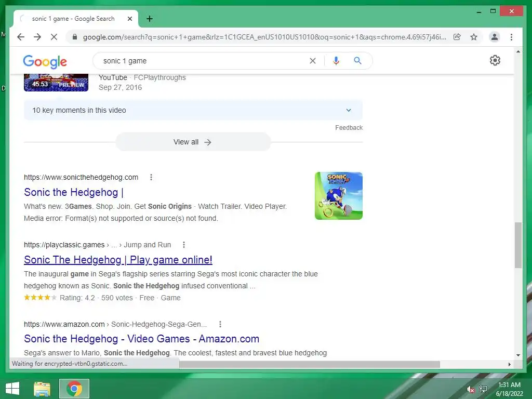
Task: Open the Sonic Dash thumbnail image
Action: coord(339,196)
